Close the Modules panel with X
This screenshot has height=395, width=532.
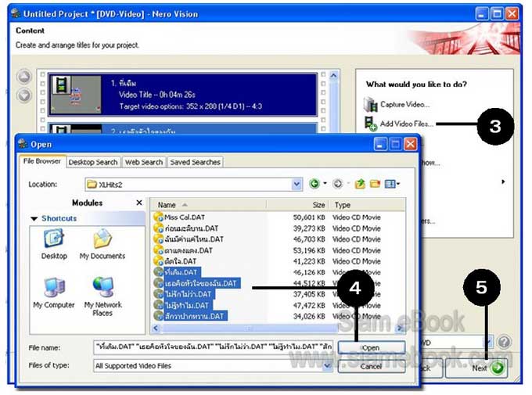tap(139, 203)
